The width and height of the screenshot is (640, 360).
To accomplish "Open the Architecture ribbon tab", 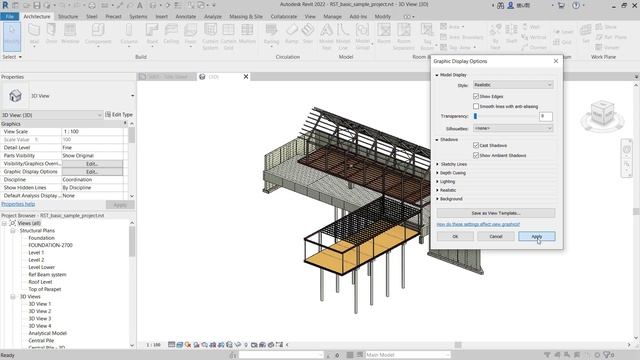I will click(x=37, y=16).
